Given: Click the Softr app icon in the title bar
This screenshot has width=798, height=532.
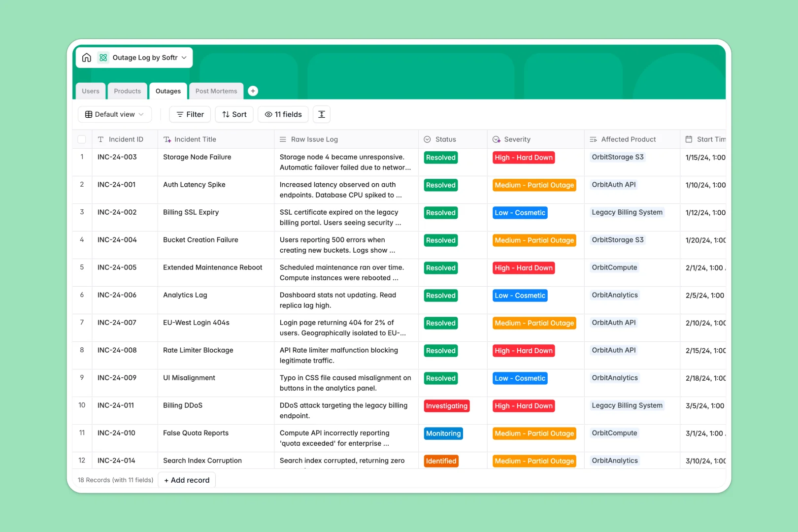Looking at the screenshot, I should click(103, 57).
